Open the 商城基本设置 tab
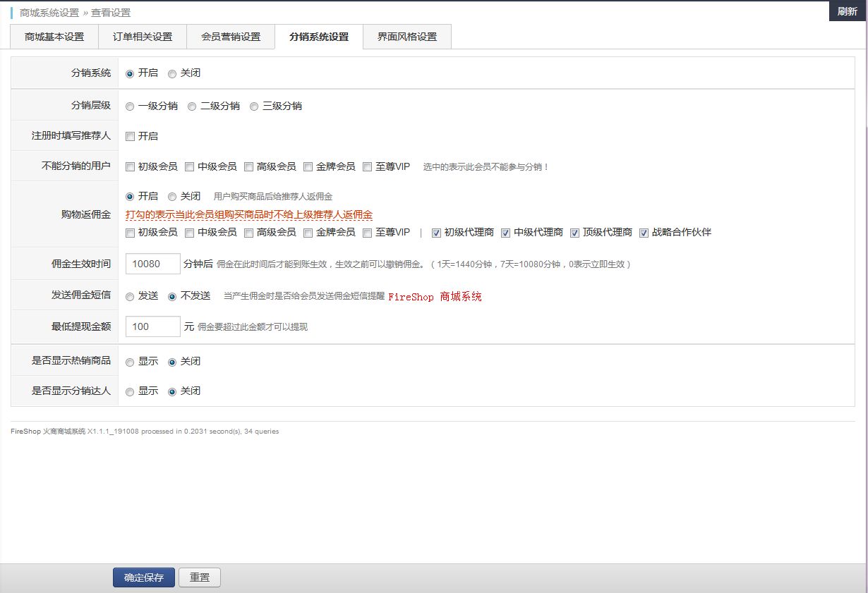The height and width of the screenshot is (593, 868). point(54,37)
